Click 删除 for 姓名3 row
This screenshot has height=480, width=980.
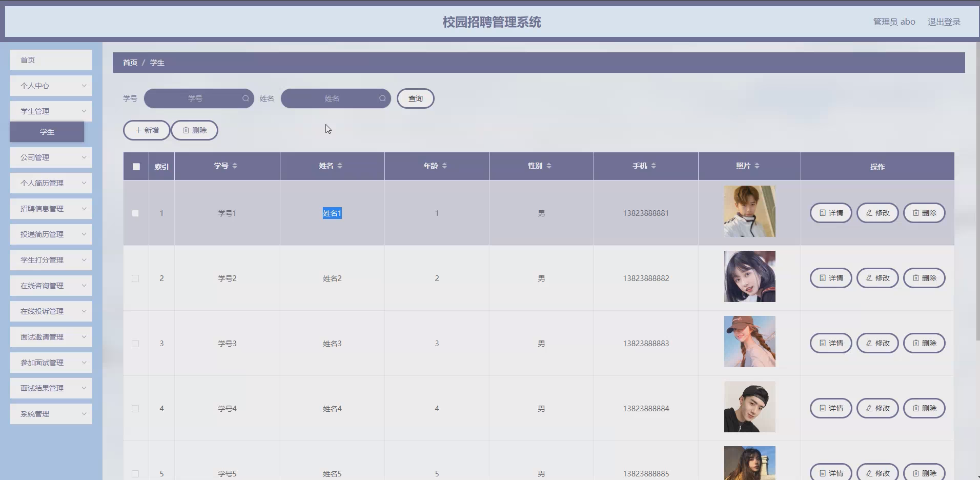(x=924, y=343)
